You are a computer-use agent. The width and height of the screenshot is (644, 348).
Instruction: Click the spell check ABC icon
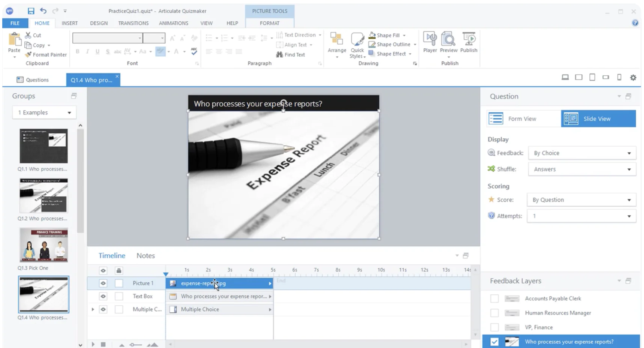coord(194,51)
